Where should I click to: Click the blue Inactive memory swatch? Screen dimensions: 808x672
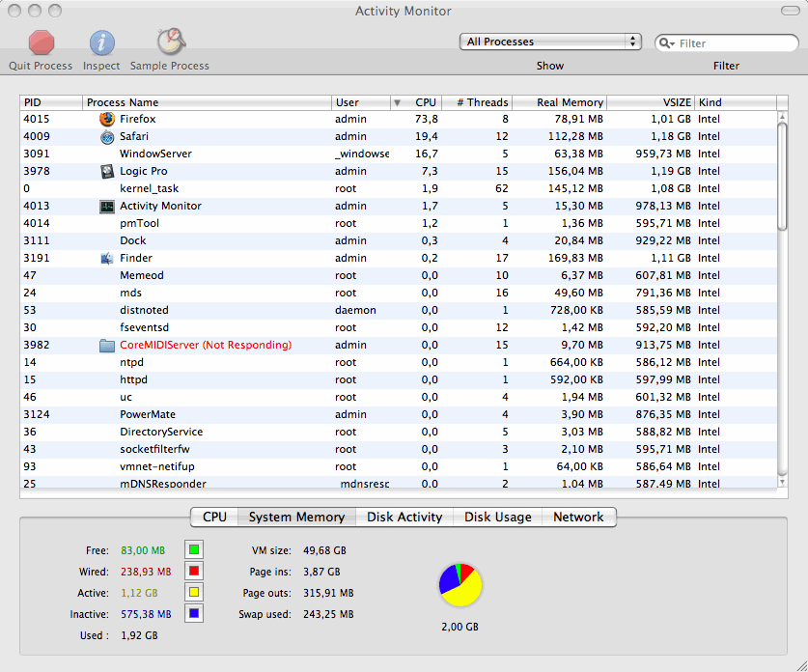click(x=194, y=613)
